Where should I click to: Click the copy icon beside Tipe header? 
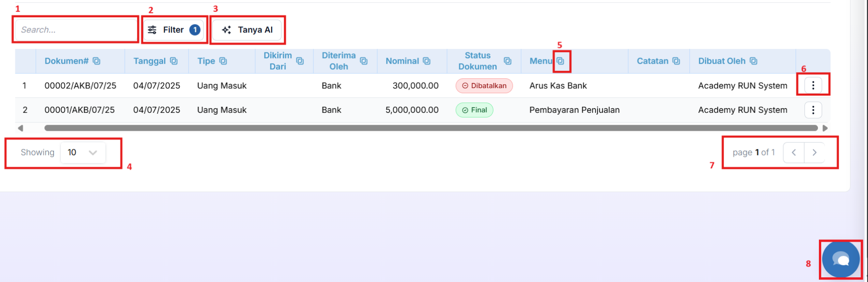pyautogui.click(x=223, y=61)
